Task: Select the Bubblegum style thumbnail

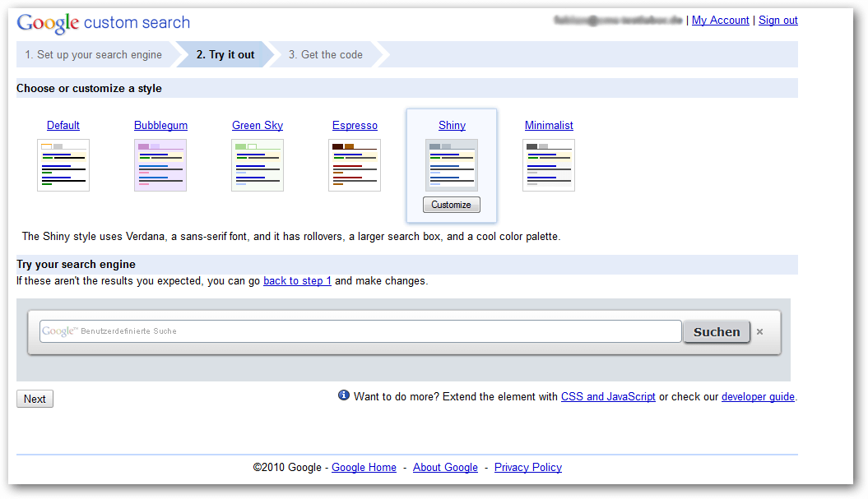Action: click(160, 165)
